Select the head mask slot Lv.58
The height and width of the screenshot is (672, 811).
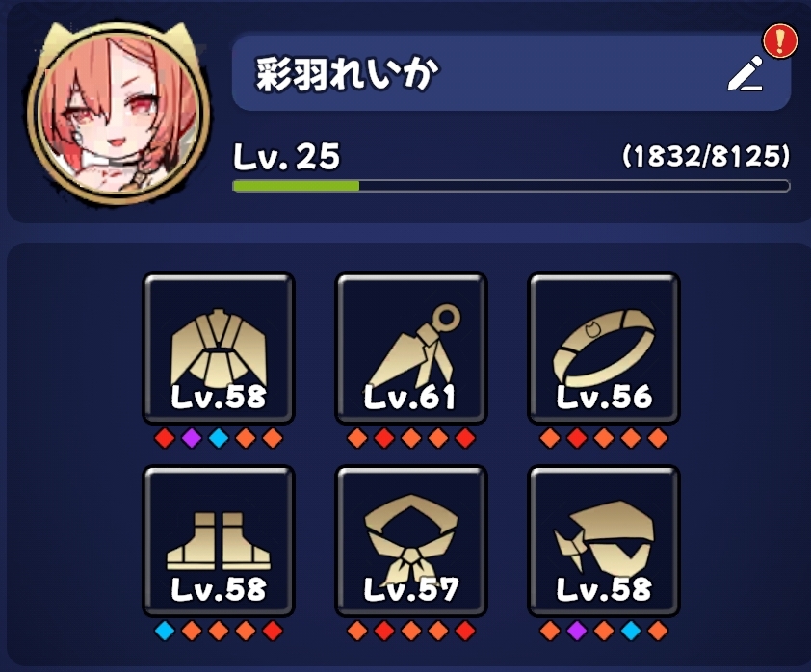[x=604, y=541]
